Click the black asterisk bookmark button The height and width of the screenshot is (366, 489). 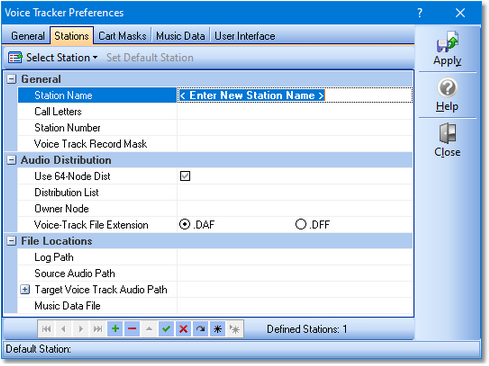click(x=218, y=329)
